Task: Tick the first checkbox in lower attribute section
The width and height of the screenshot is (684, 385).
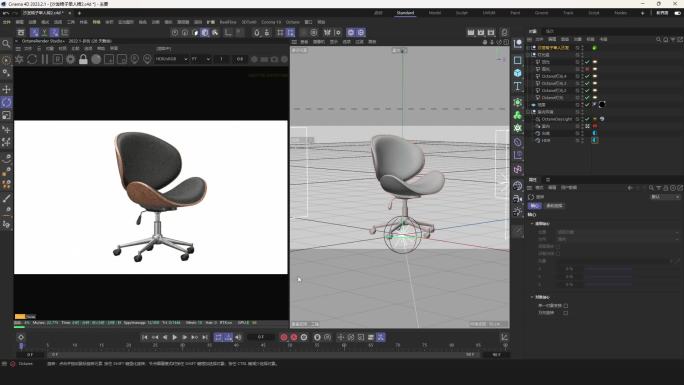Action: coord(565,306)
